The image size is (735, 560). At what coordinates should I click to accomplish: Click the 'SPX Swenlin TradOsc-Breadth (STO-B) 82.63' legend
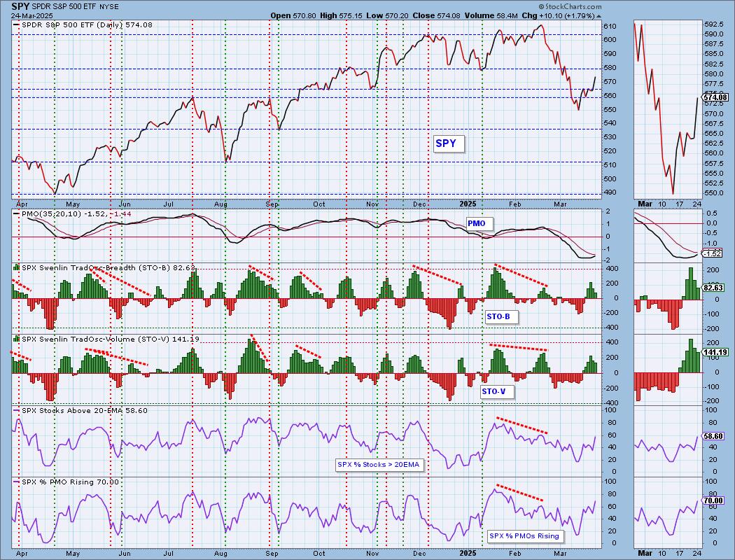point(104,267)
